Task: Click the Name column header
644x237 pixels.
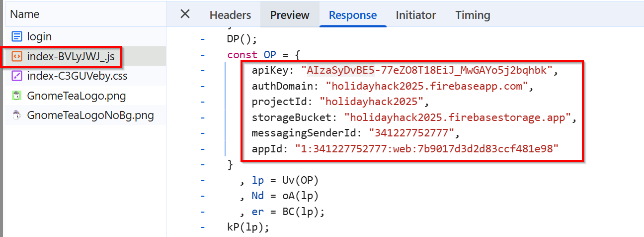Action: (25, 14)
